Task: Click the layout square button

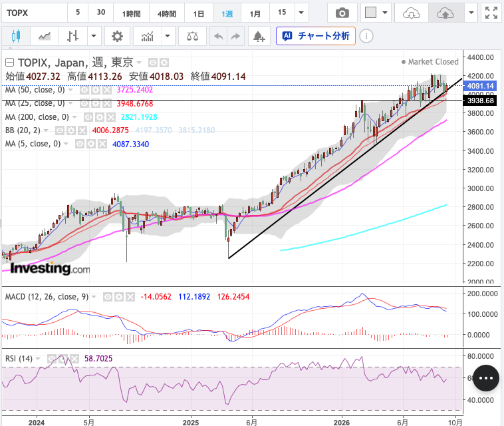Action: [x=370, y=13]
